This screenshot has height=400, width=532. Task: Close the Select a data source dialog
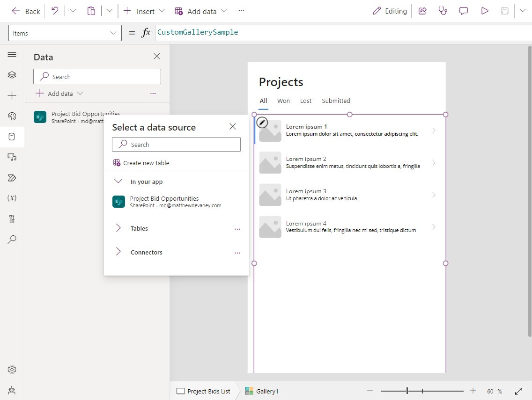[233, 126]
